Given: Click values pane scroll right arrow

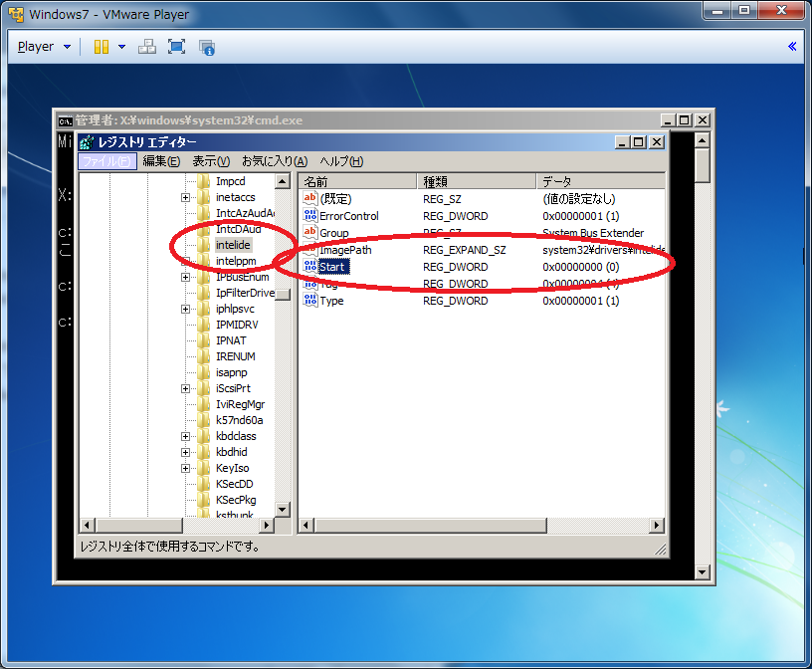Looking at the screenshot, I should click(657, 526).
